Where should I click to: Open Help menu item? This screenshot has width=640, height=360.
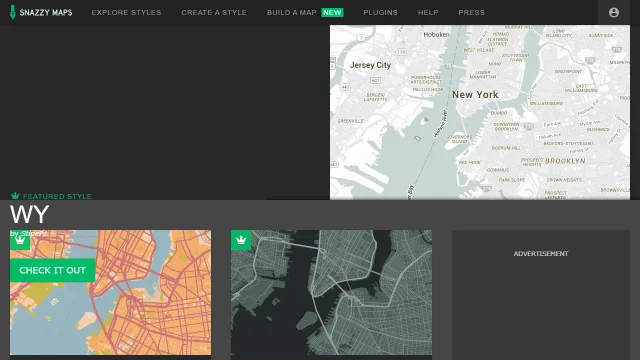pyautogui.click(x=428, y=13)
